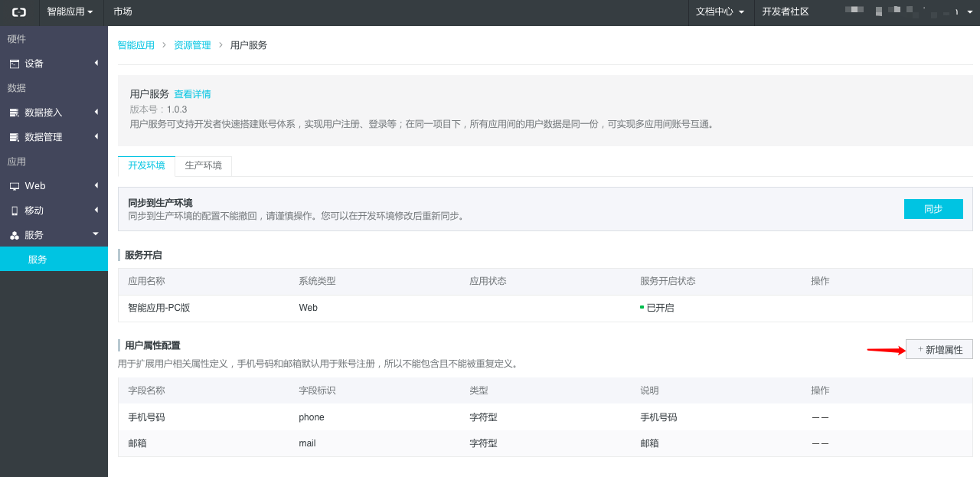Click the 数据管理 icon in sidebar
Viewport: 980px width, 477px height.
pos(15,138)
